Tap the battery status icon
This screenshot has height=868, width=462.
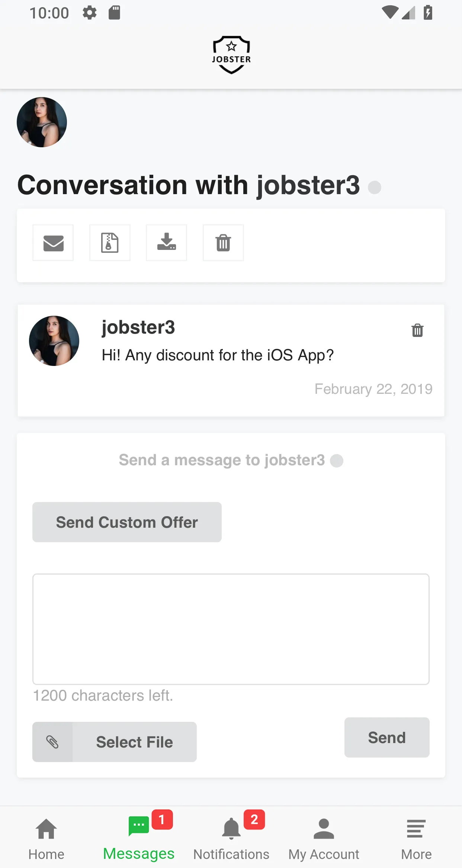tap(428, 13)
